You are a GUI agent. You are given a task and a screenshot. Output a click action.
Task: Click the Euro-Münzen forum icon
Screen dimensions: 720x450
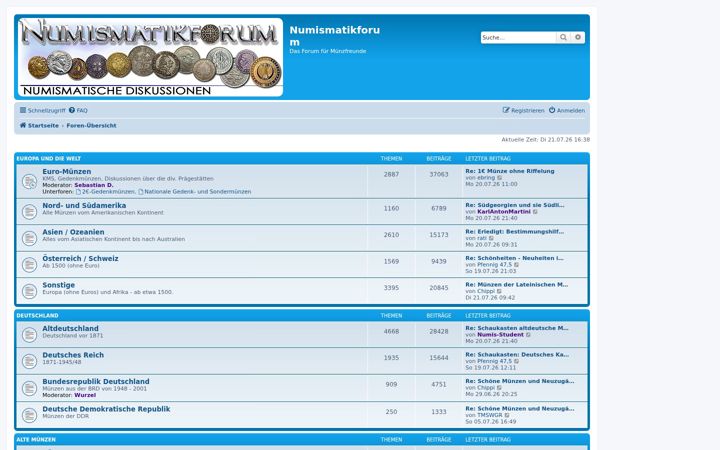[x=29, y=181]
